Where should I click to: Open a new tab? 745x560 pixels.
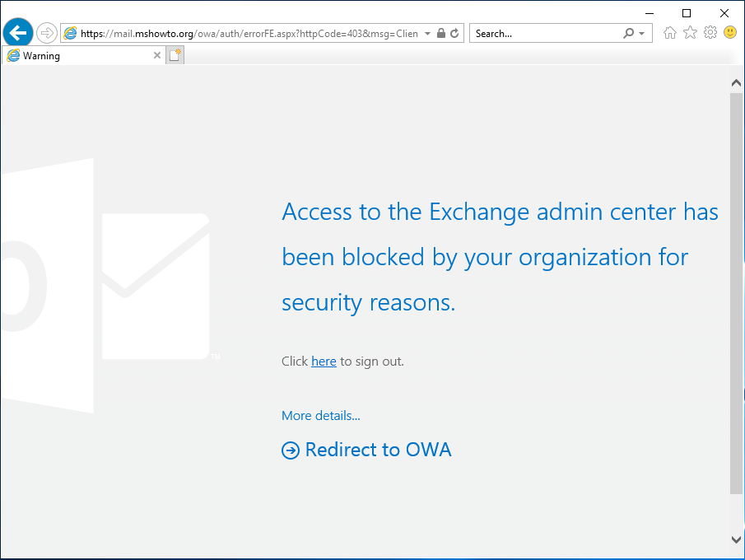175,56
